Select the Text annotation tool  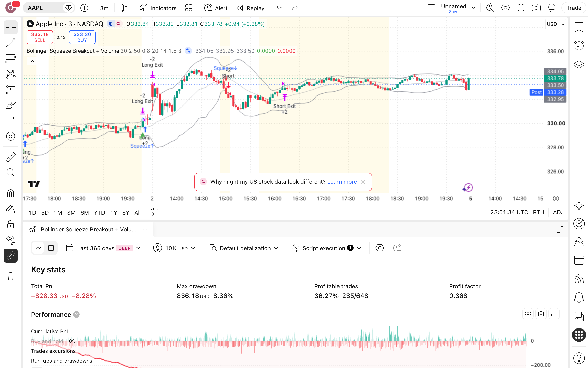coord(11,121)
